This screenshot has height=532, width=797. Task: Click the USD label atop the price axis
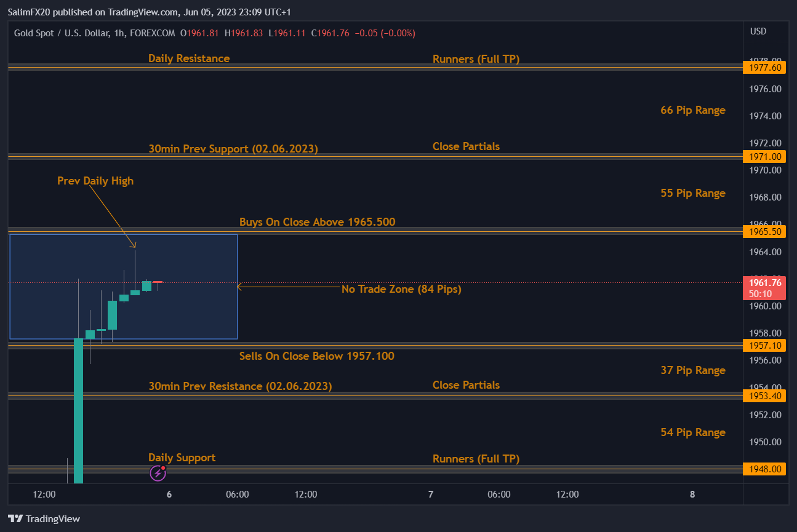point(758,31)
